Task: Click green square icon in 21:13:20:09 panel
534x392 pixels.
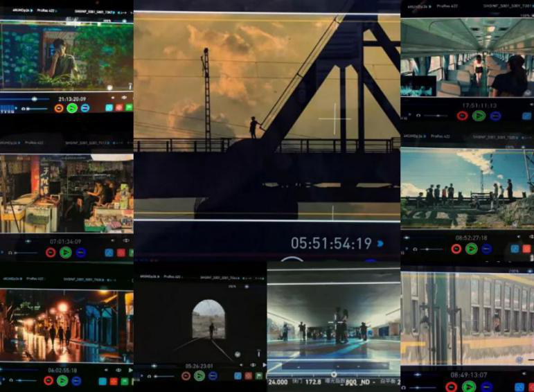Action: tap(129, 107)
